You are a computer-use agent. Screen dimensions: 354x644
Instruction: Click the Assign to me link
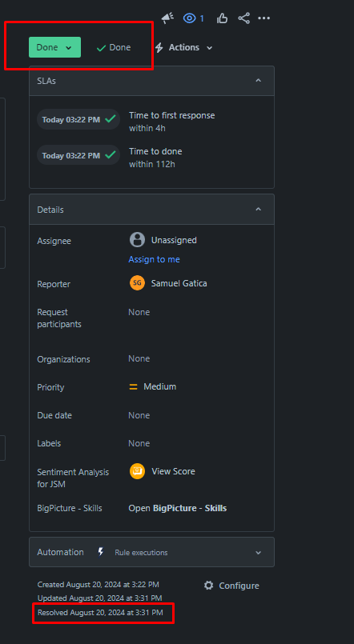[154, 259]
